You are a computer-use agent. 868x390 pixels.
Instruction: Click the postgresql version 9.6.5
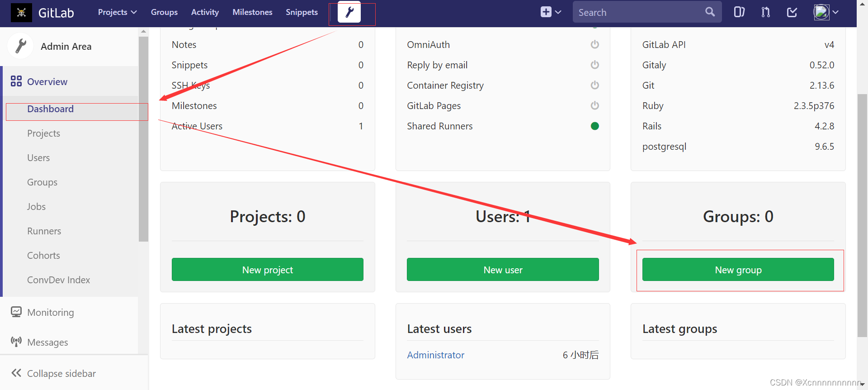pyautogui.click(x=825, y=147)
